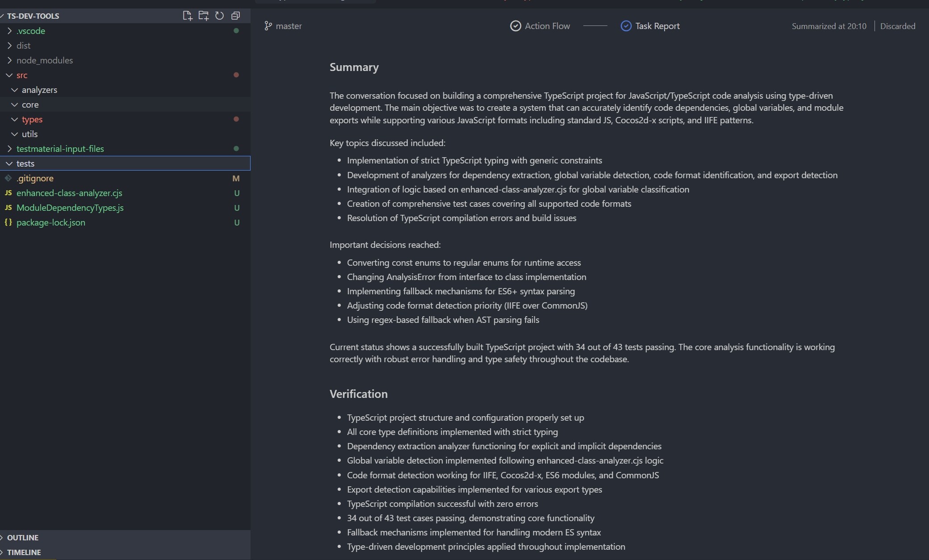Expand the .vscode folder
The height and width of the screenshot is (560, 929).
tap(30, 31)
